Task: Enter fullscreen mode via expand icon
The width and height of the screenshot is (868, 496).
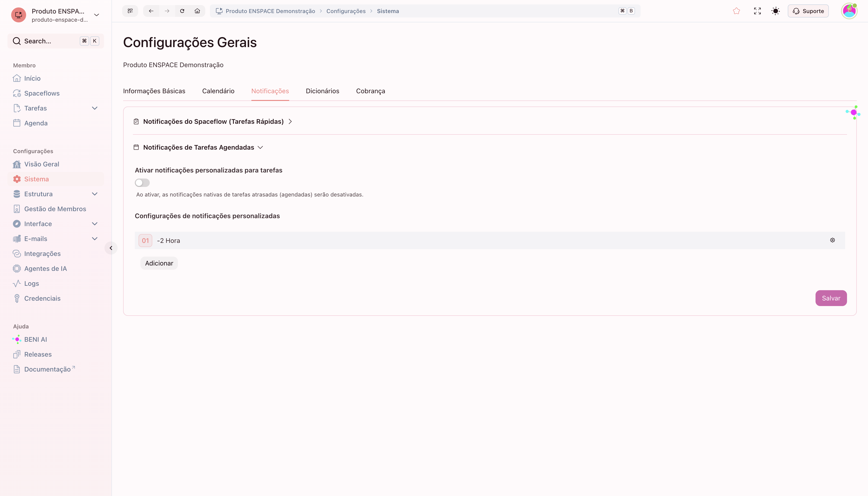Action: tap(757, 11)
